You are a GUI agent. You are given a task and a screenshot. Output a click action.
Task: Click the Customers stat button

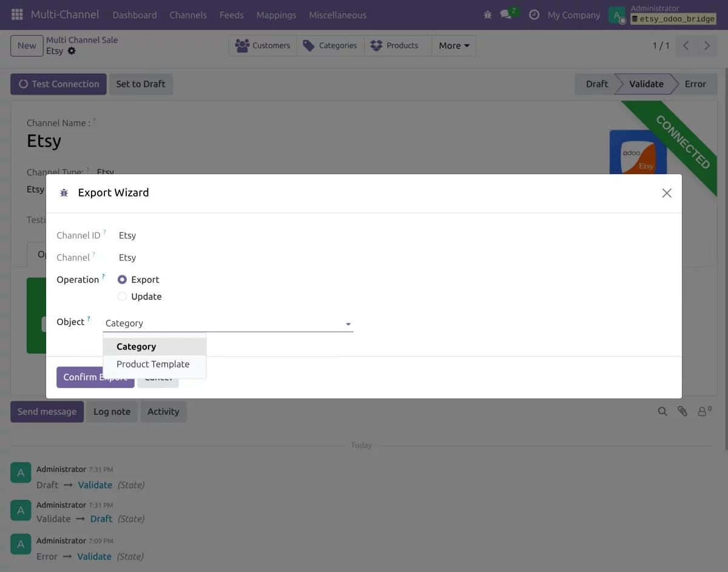click(x=263, y=45)
